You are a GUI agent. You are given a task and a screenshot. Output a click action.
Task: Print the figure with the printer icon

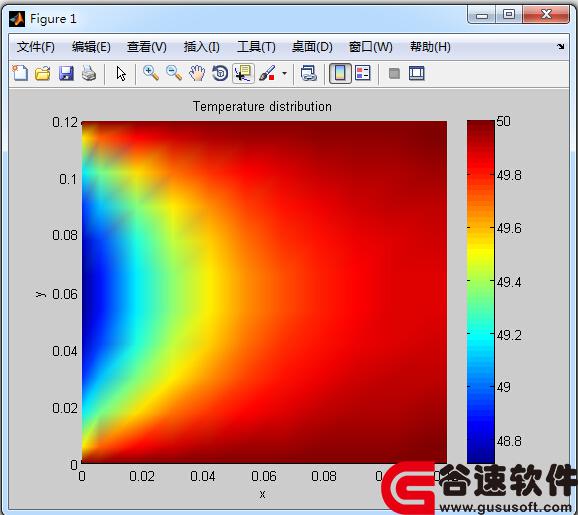(89, 73)
